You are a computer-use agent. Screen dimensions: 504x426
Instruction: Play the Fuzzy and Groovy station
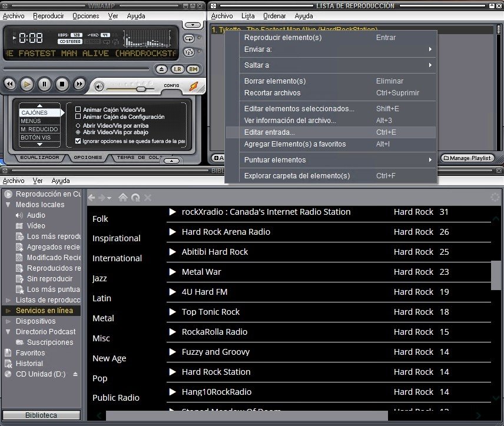tap(173, 352)
